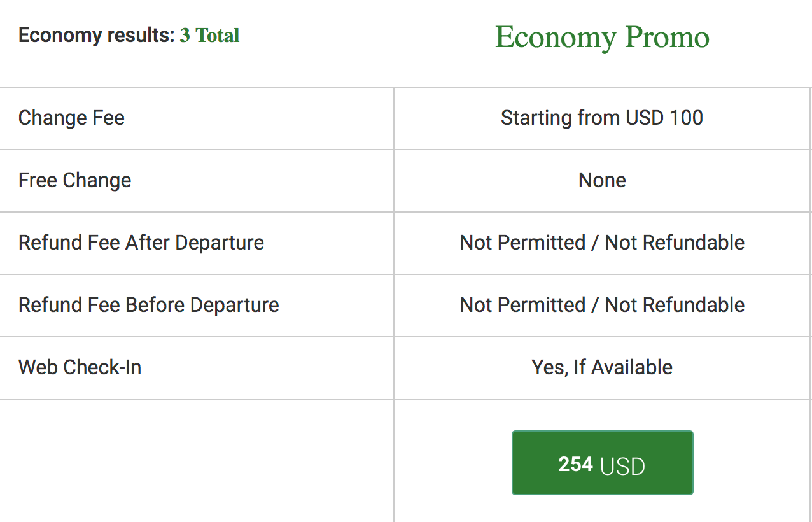
Task: Click the "USD 100" change fee amount
Action: tap(664, 118)
